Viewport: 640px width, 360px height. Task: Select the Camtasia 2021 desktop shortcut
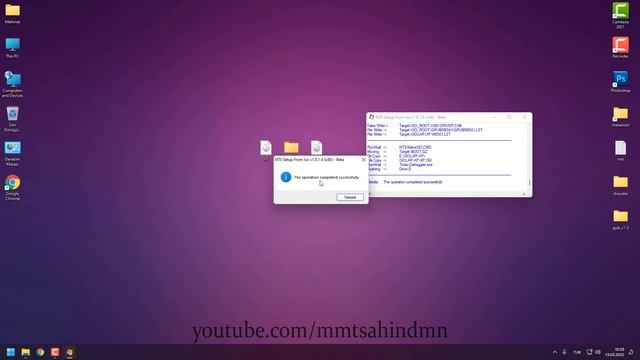pos(620,16)
